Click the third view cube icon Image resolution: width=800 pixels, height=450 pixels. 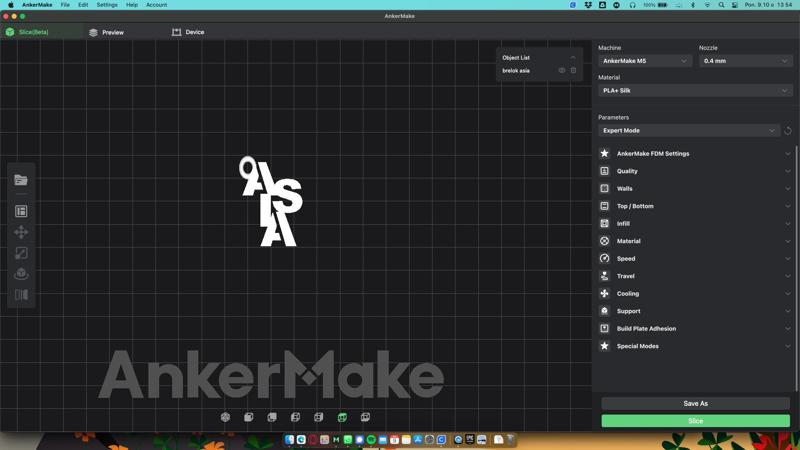pos(272,417)
